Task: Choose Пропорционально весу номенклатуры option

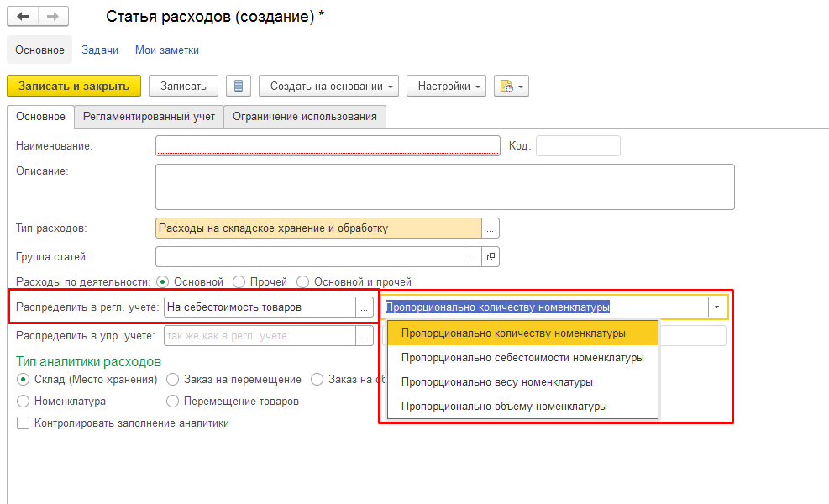Action: 496,382
